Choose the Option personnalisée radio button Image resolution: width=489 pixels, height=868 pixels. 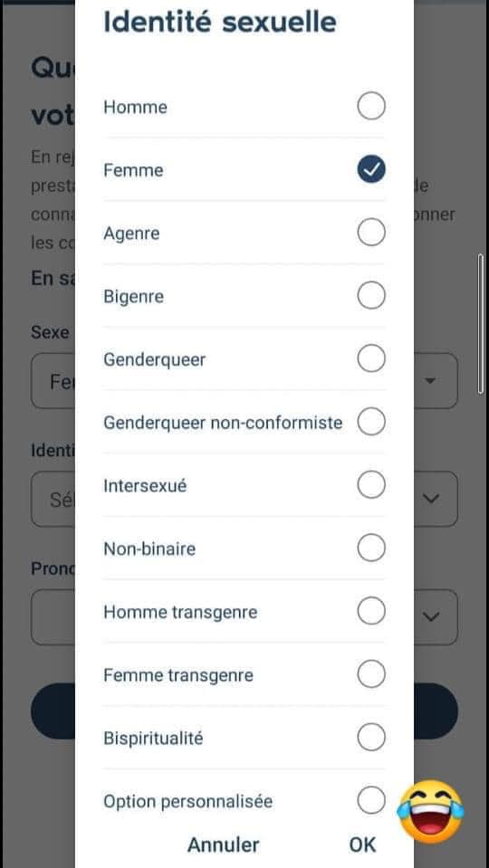click(371, 800)
